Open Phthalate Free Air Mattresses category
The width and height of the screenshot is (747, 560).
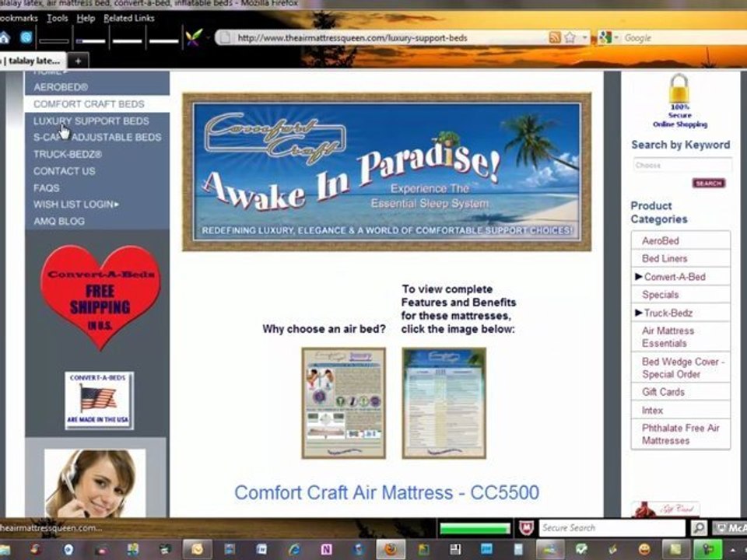(x=681, y=434)
